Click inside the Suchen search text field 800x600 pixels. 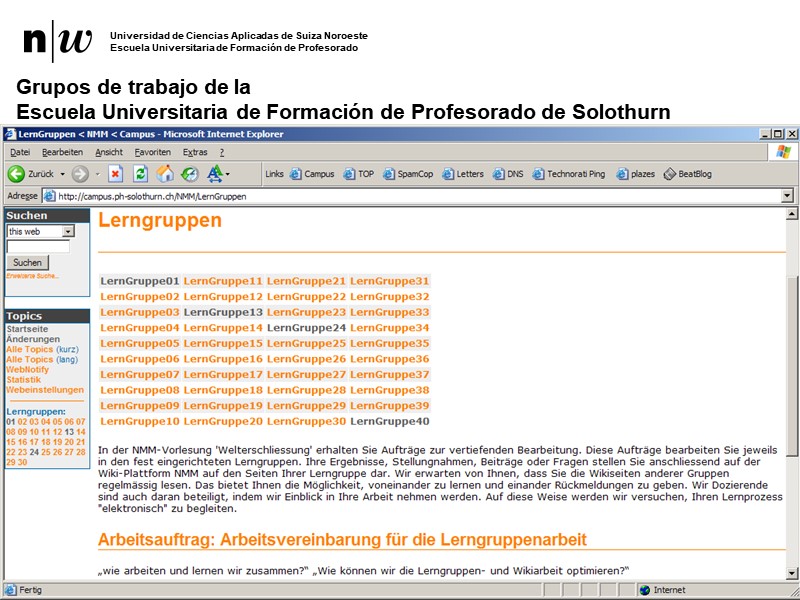pos(36,246)
